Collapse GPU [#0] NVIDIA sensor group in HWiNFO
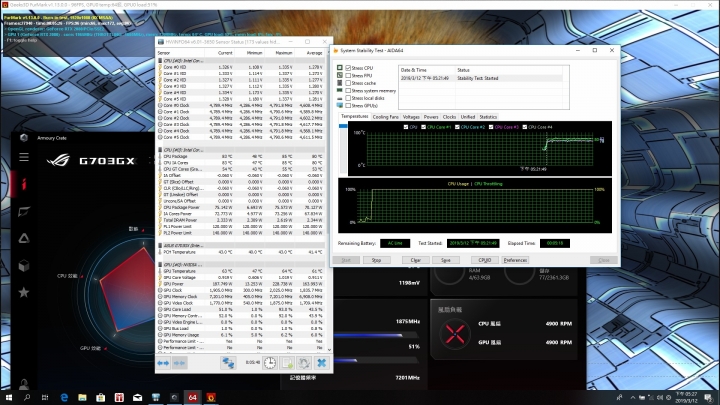Viewport: 720px width, 405px height. 160,264
